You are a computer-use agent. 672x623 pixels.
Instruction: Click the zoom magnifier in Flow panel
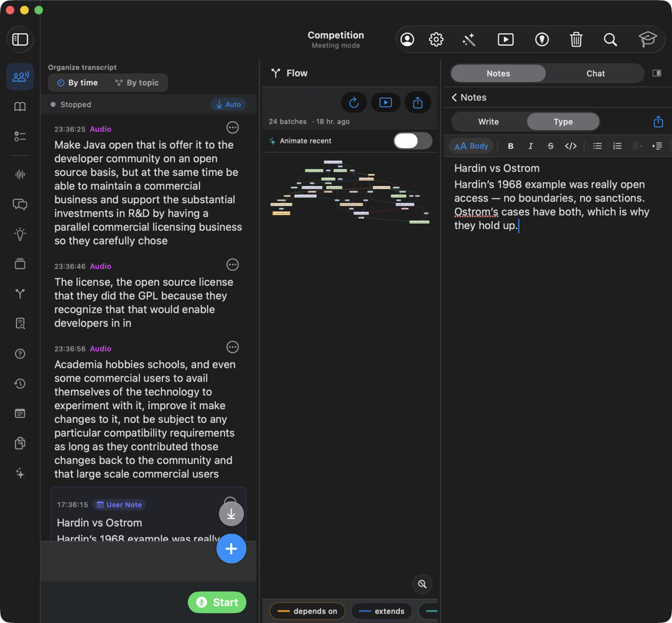422,584
